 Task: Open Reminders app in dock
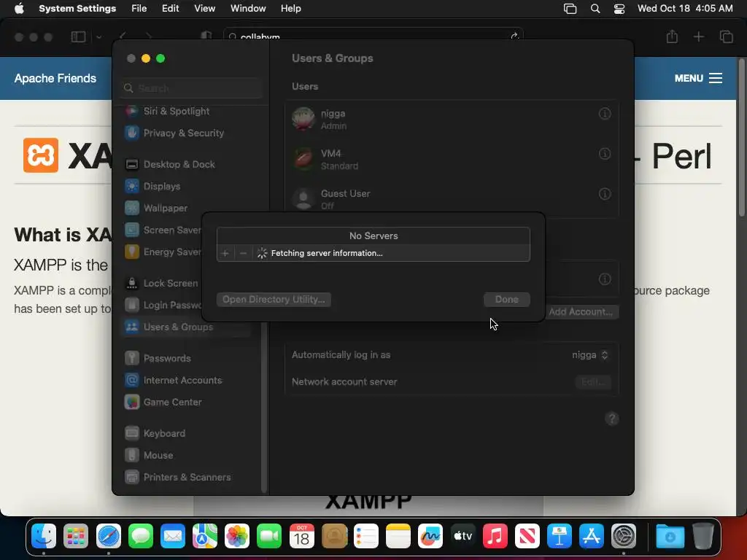tap(366, 536)
